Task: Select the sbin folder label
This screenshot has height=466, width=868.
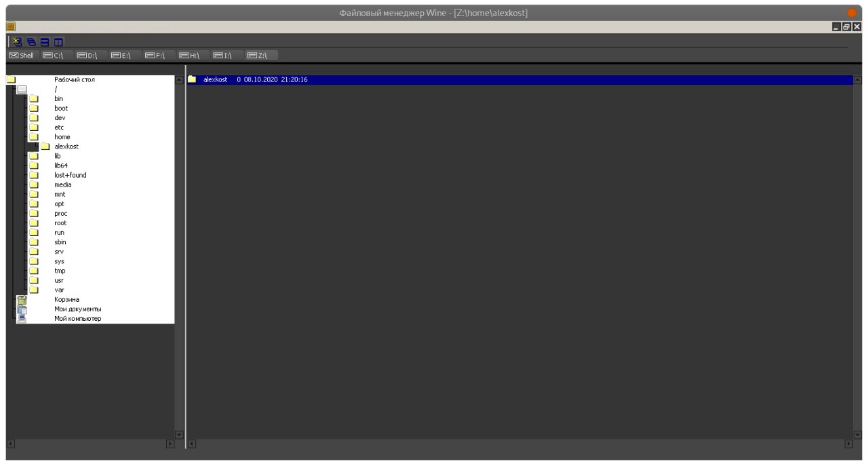Action: (x=60, y=242)
